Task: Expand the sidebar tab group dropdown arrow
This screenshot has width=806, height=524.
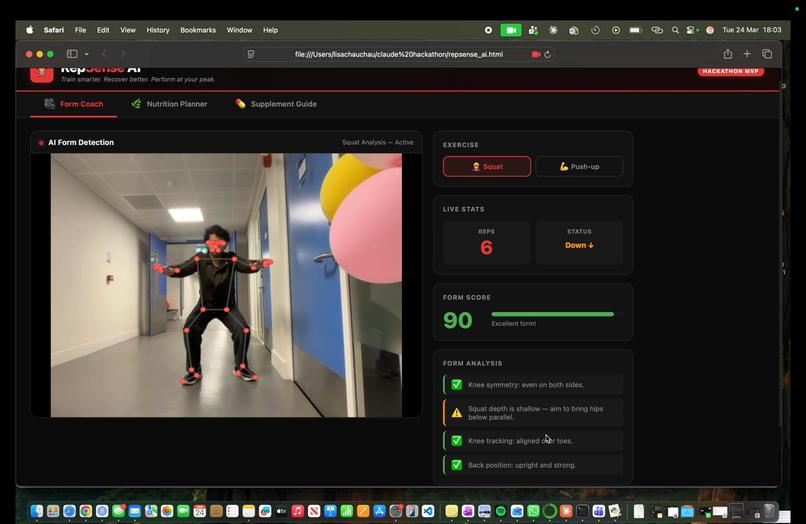Action: point(86,54)
